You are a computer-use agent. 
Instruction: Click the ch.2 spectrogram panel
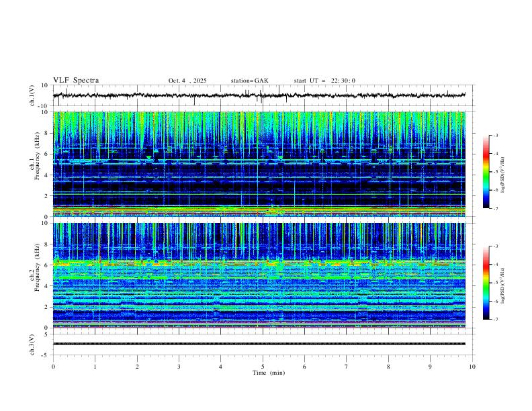[x=259, y=275]
